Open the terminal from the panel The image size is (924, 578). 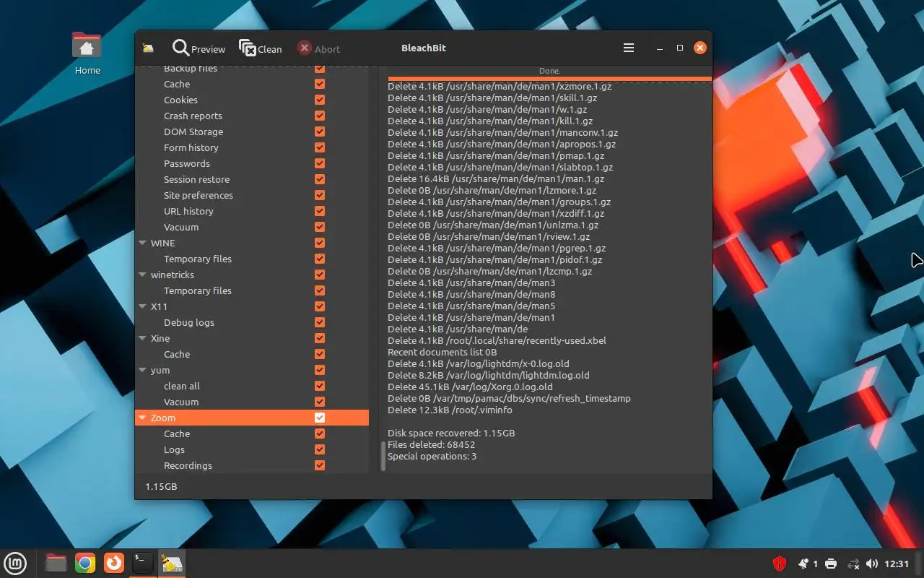(143, 563)
